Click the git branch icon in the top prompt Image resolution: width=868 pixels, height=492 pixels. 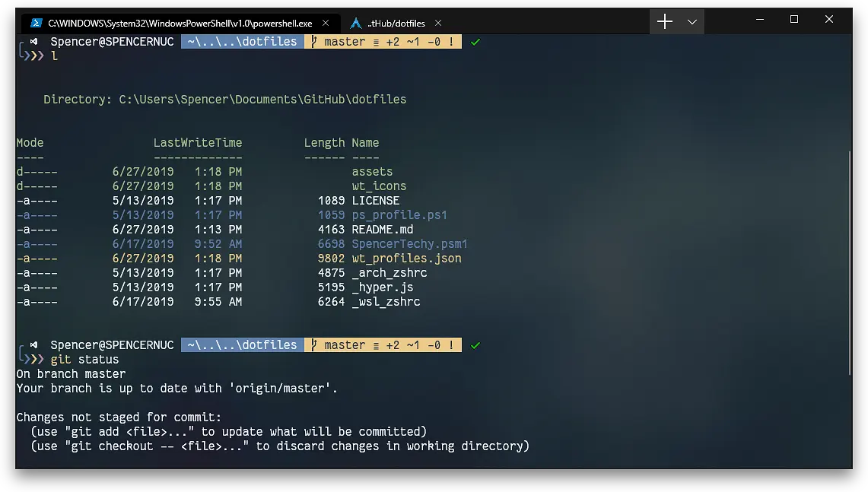[x=314, y=42]
